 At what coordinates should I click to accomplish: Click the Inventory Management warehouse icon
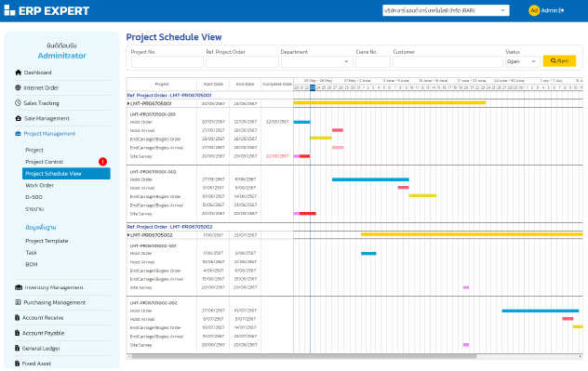coord(19,287)
